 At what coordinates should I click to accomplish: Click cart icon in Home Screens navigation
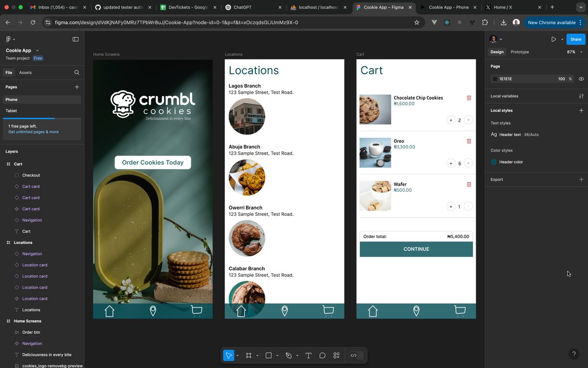pos(196,311)
